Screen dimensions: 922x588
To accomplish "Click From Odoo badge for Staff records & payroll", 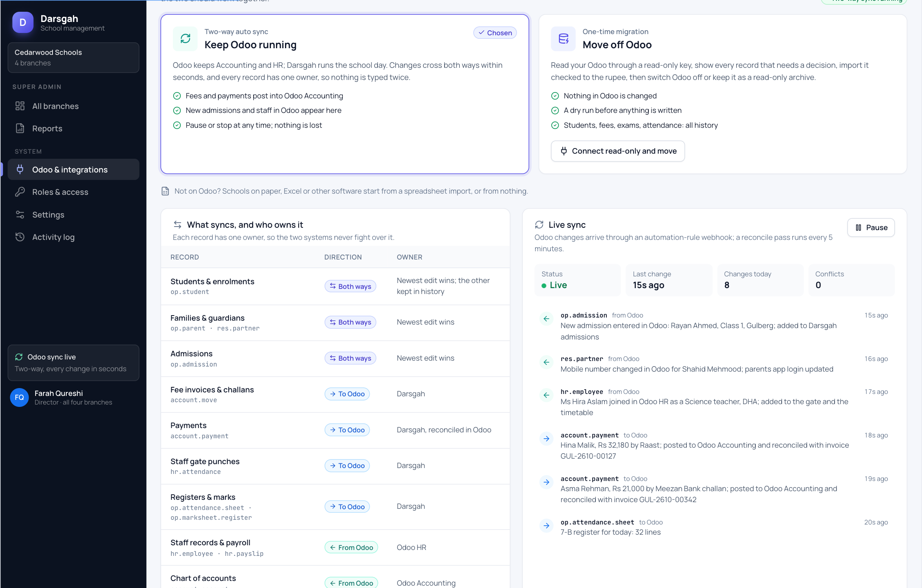I will point(351,547).
